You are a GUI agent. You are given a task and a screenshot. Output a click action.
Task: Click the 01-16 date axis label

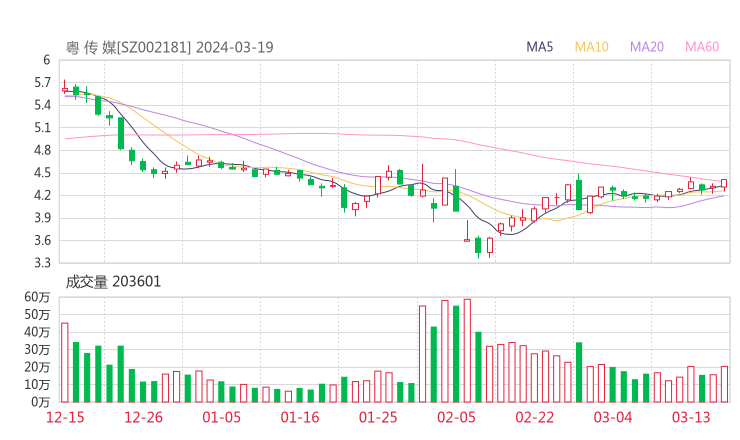pos(300,417)
